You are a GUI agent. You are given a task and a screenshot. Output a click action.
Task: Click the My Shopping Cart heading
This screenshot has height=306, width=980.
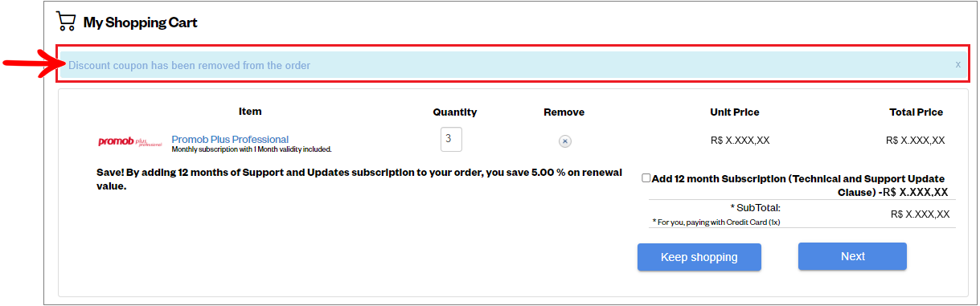[x=141, y=22]
